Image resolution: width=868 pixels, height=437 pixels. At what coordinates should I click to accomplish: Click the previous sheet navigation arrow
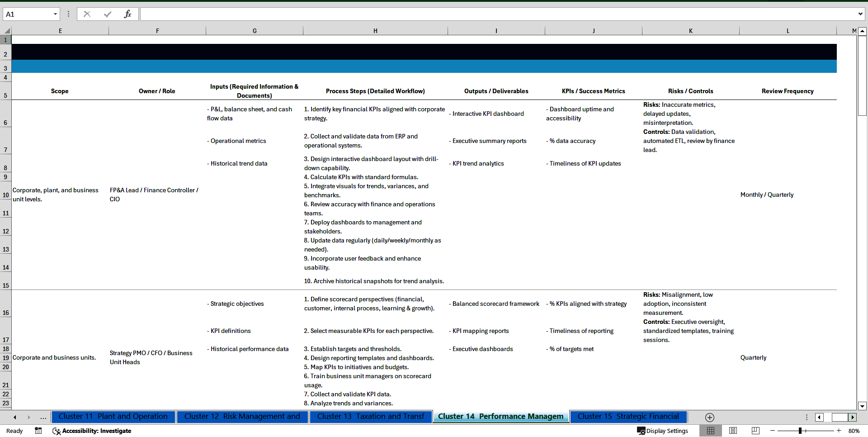pyautogui.click(x=14, y=417)
